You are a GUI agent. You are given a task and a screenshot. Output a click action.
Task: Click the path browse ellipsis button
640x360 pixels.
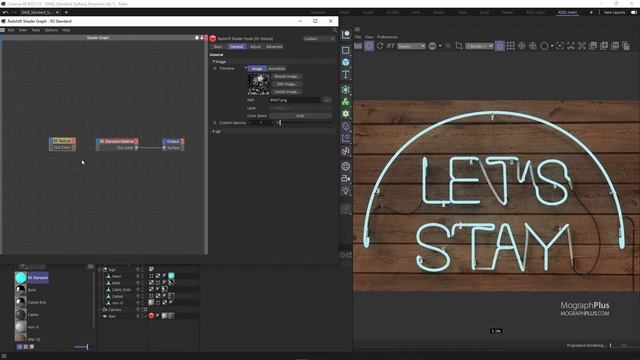click(x=327, y=100)
